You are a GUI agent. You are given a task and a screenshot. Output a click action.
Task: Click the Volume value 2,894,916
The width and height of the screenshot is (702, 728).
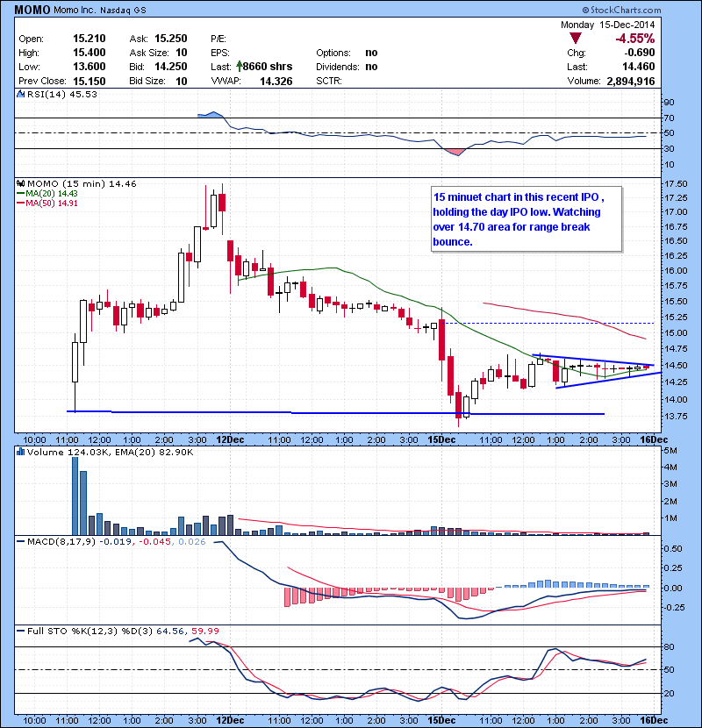click(x=630, y=82)
